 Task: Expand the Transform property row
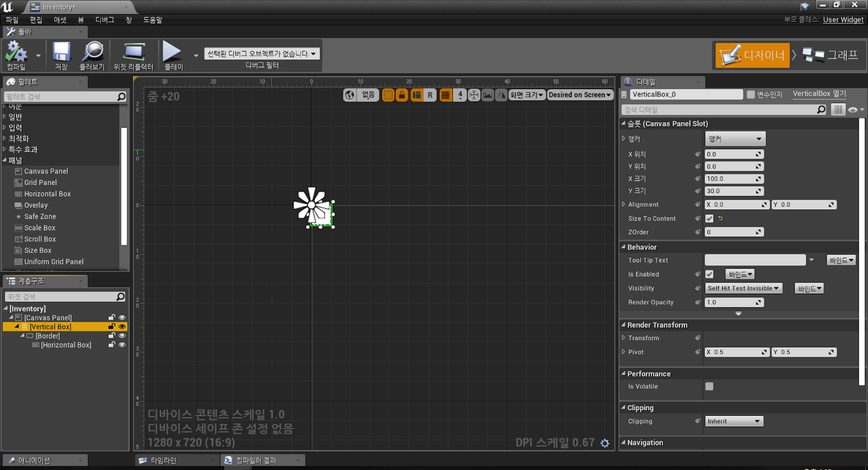(x=624, y=338)
